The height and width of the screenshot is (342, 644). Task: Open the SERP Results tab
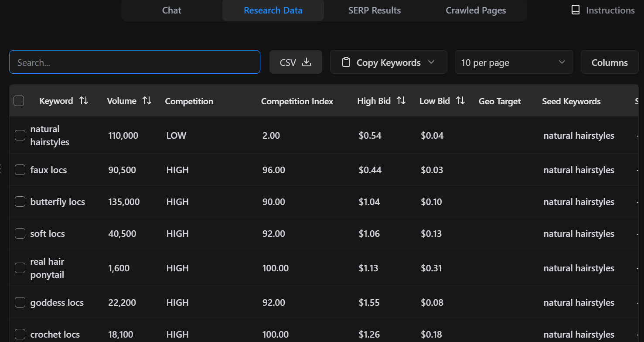[x=374, y=10]
